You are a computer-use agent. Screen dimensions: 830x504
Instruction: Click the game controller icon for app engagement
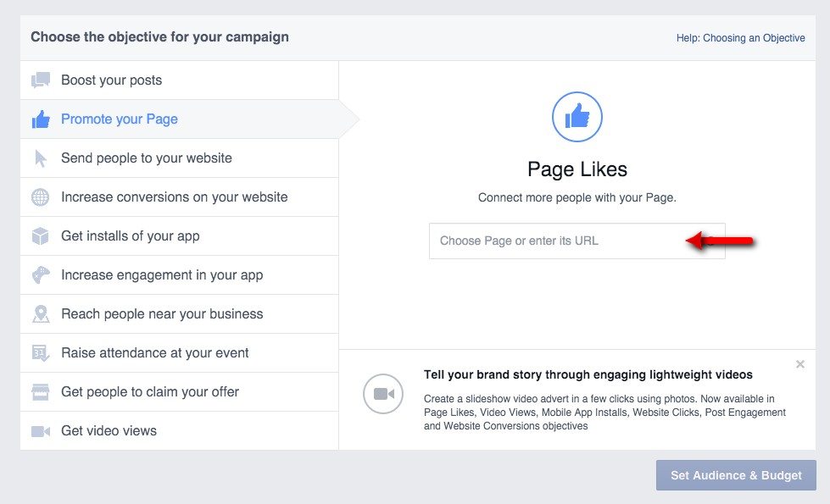tap(41, 275)
